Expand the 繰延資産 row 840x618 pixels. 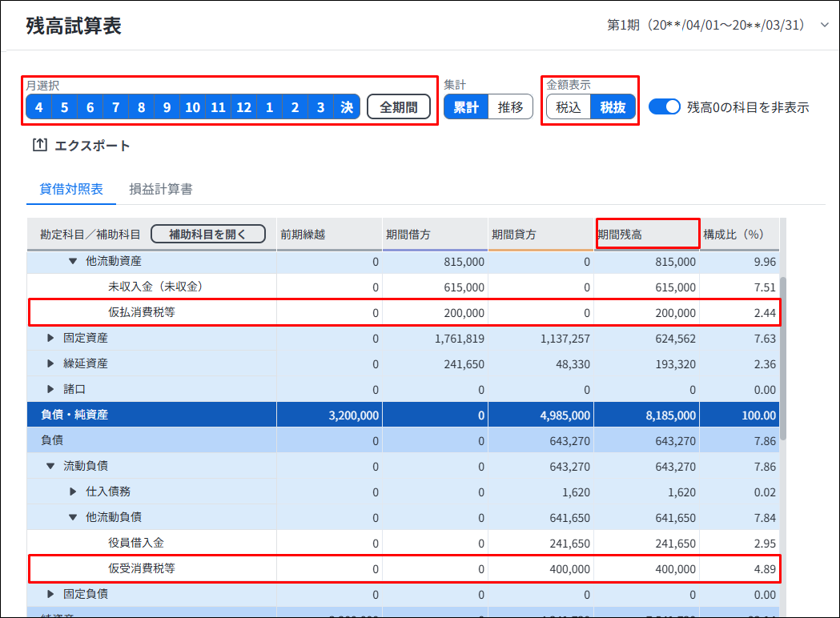[x=50, y=363]
